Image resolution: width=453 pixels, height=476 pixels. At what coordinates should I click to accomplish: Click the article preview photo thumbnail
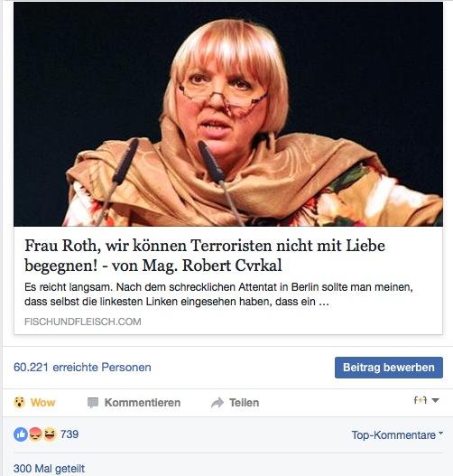click(228, 114)
